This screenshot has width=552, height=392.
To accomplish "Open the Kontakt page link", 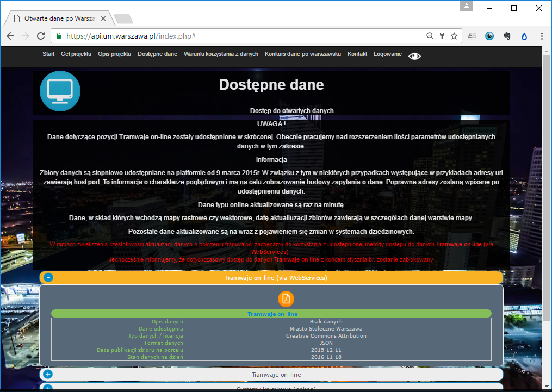I will [x=357, y=54].
